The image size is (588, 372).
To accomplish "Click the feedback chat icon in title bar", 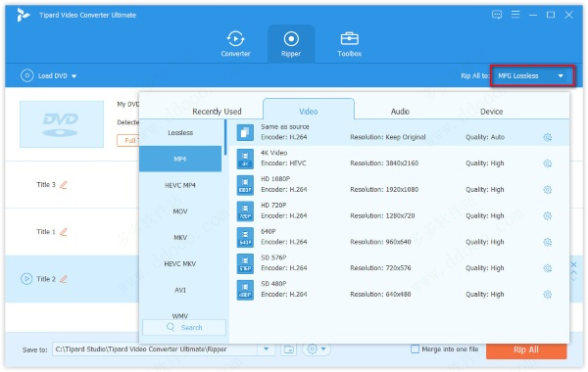I will click(x=497, y=15).
